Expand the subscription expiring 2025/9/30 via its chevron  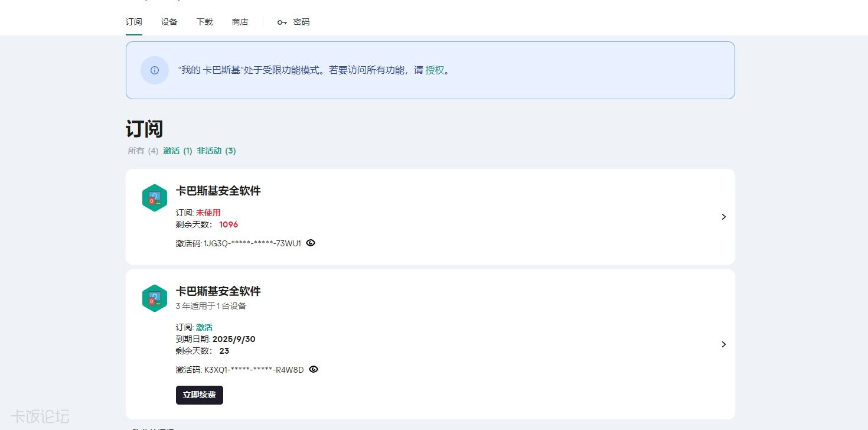(x=723, y=344)
